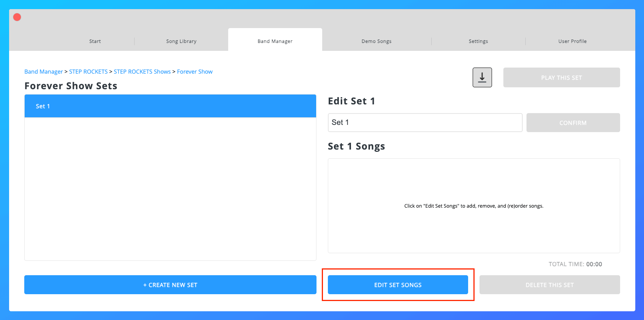Open the User Profile tab

572,41
